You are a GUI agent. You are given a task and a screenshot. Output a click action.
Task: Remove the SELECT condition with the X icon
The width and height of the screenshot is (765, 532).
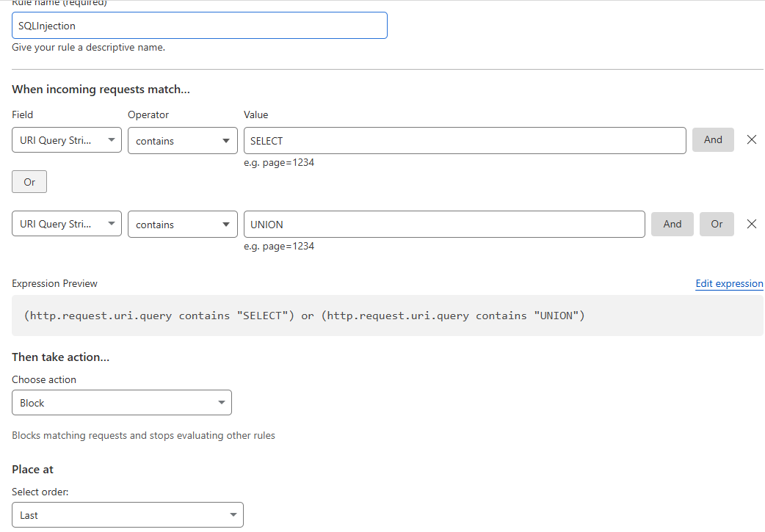pyautogui.click(x=751, y=139)
